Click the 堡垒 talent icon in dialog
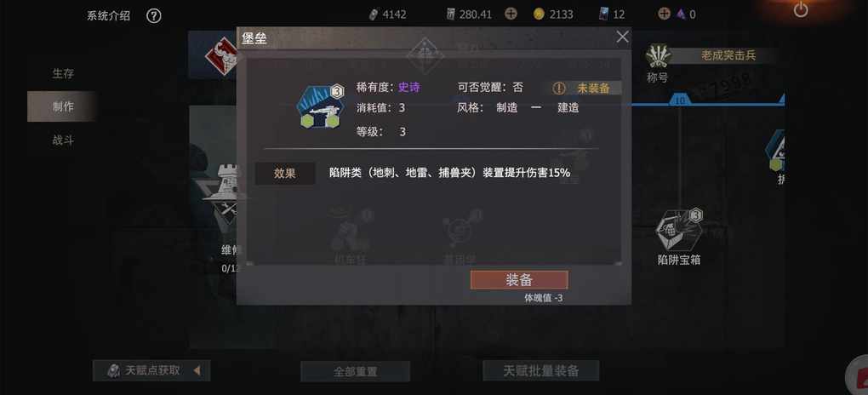 pyautogui.click(x=321, y=107)
